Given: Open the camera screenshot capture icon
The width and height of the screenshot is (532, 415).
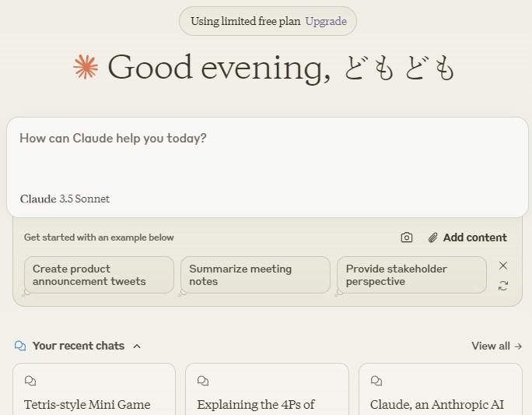Looking at the screenshot, I should (407, 237).
